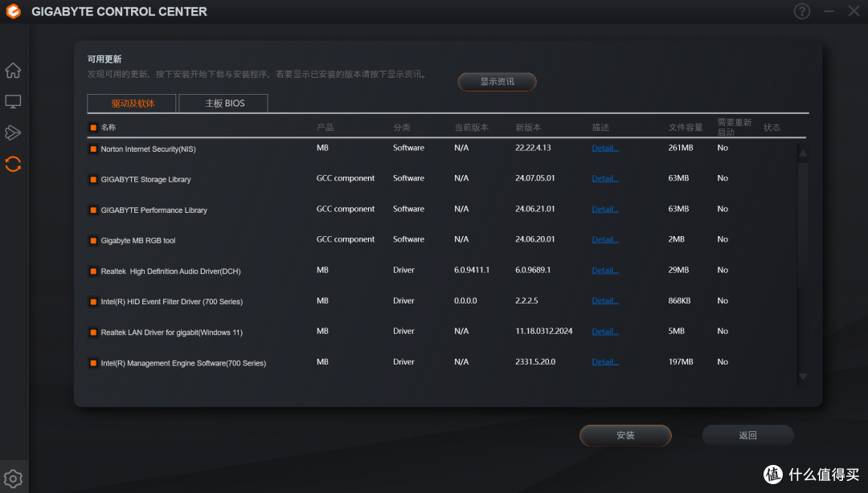Select the Gigabyte MB RGB tool row name
This screenshot has height=493, width=868.
click(138, 241)
